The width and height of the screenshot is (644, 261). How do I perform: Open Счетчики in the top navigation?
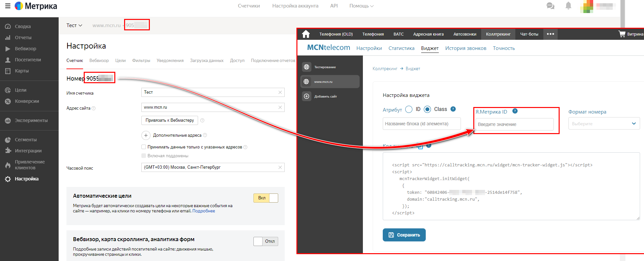click(249, 6)
